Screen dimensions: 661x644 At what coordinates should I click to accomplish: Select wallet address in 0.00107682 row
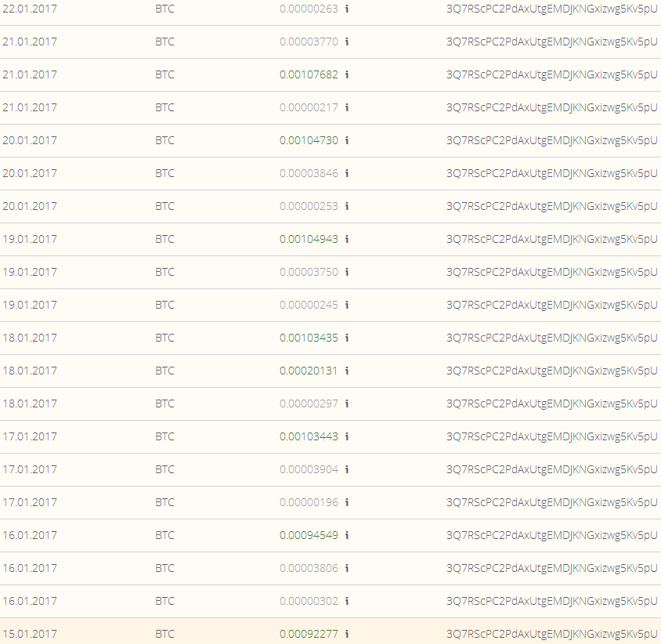point(552,74)
